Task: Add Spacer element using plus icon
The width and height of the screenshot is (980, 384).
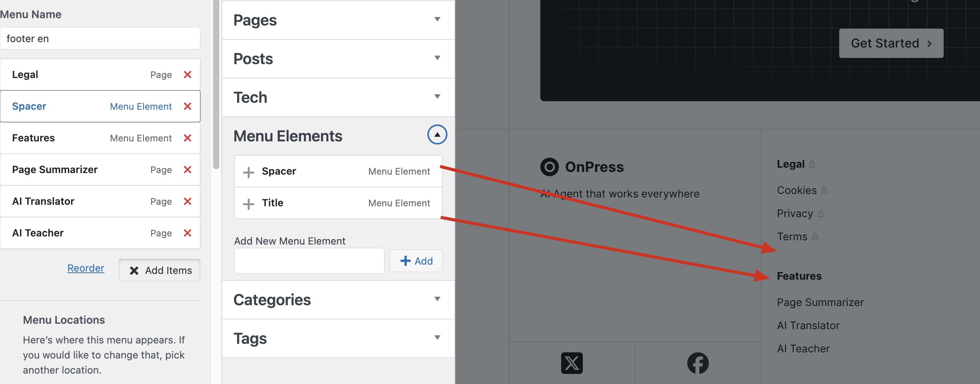Action: click(248, 172)
